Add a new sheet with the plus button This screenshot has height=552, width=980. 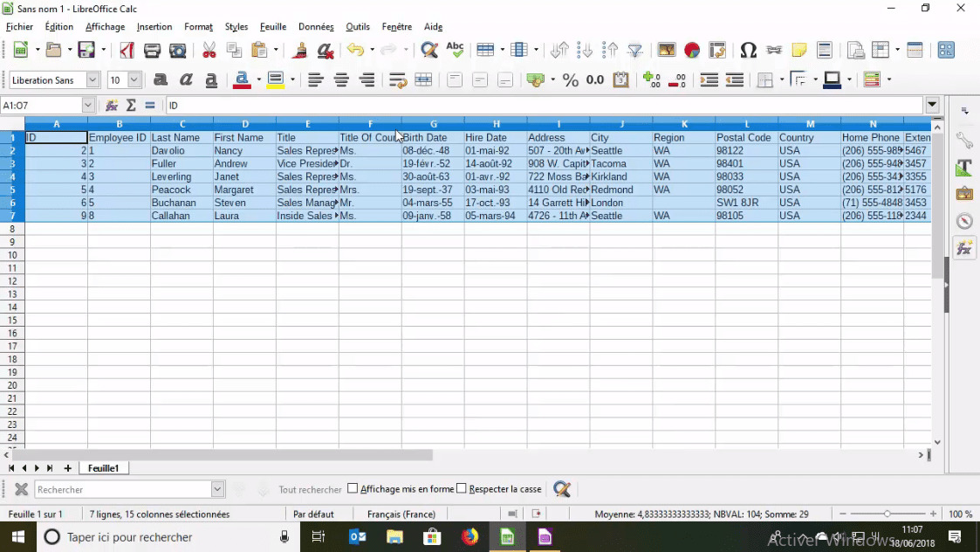coord(67,468)
